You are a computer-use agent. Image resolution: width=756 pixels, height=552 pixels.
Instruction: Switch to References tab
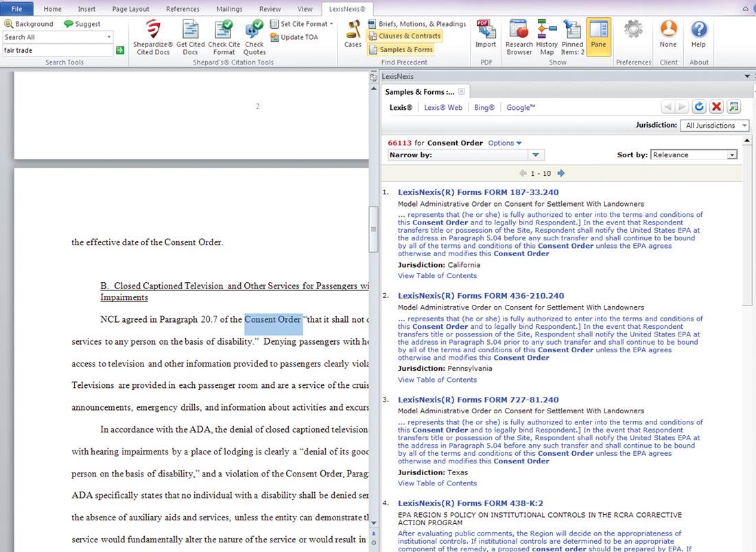(182, 9)
